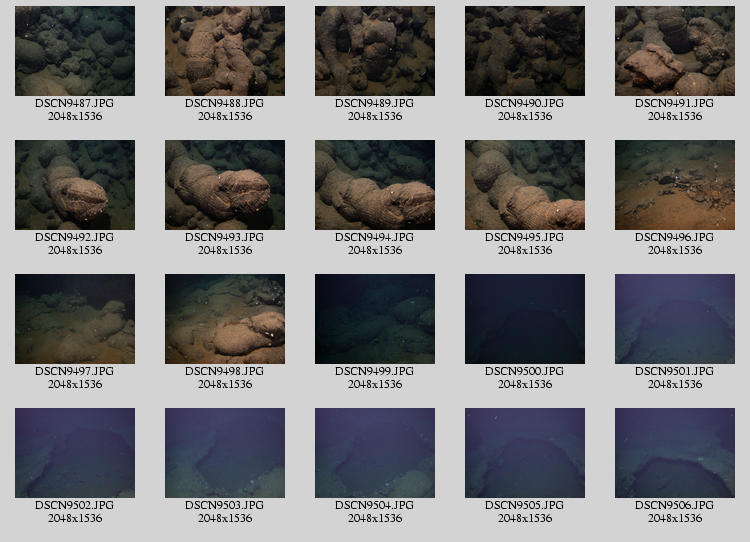Open the DSCN9495.JPG thumbnail image
Screen dimensions: 750x542
click(x=525, y=185)
